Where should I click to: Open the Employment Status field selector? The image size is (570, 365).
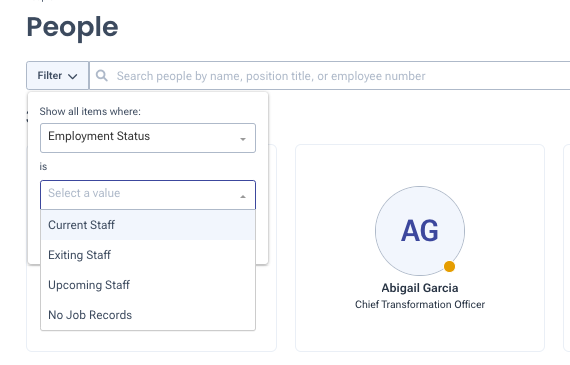[148, 138]
